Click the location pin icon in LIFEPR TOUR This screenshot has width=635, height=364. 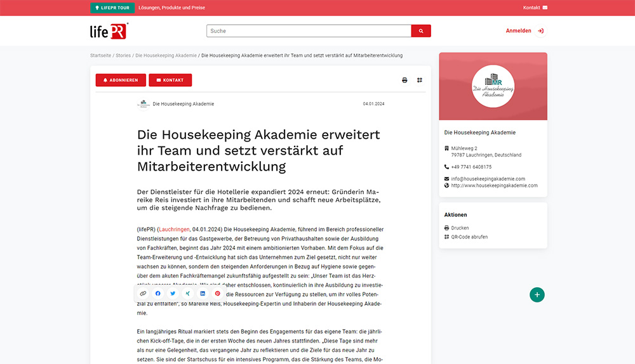[x=97, y=8]
